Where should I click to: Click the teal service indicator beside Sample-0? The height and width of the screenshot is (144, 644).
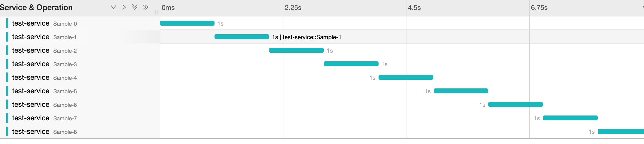tap(8, 23)
